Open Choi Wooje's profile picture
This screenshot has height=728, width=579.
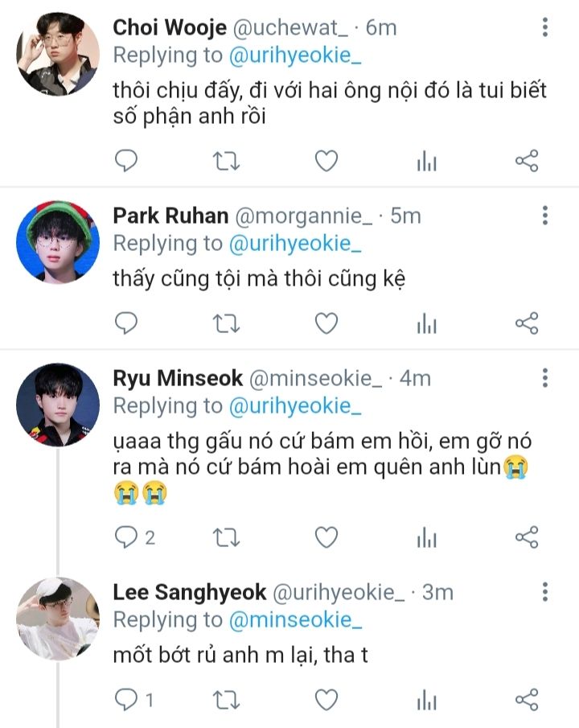[58, 55]
